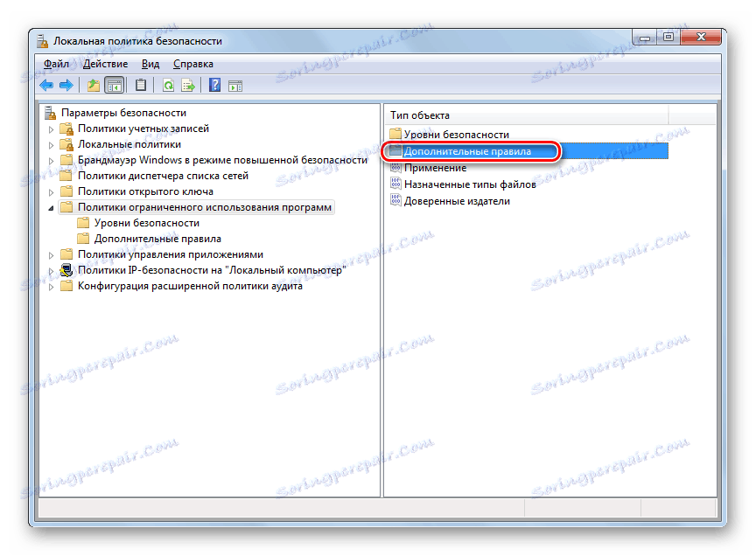Open the Вид menu
The height and width of the screenshot is (556, 756).
(150, 64)
